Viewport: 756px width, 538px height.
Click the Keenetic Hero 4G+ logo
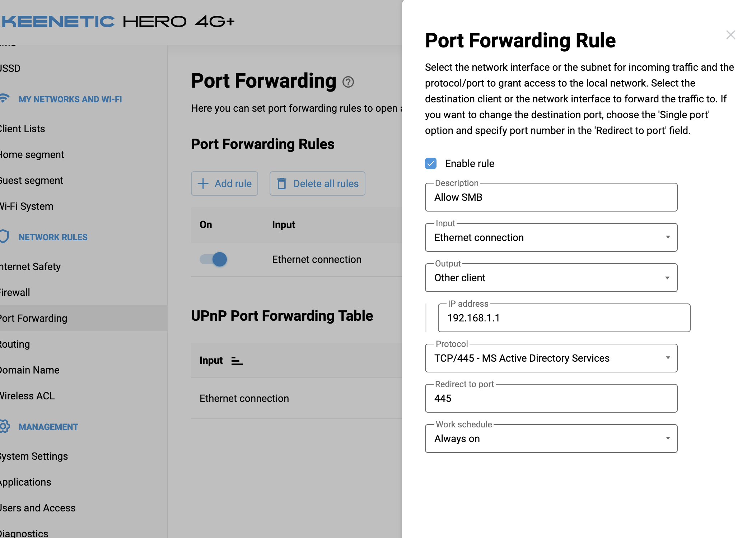coord(118,22)
